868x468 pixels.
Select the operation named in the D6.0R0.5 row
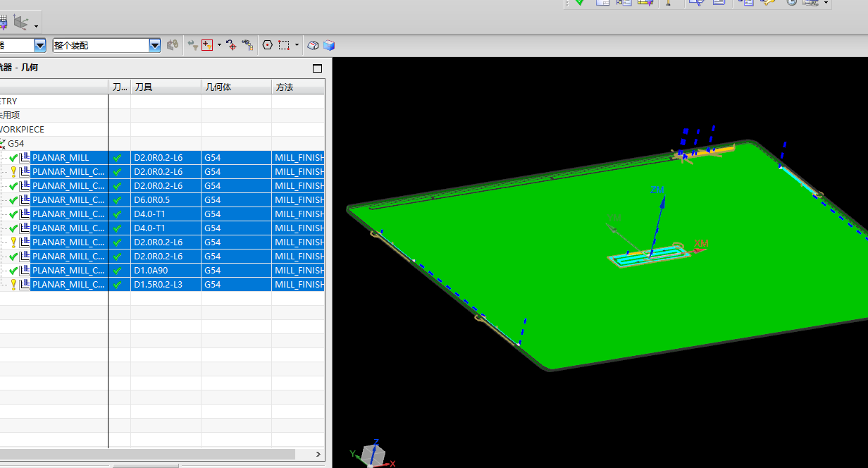[x=68, y=200]
